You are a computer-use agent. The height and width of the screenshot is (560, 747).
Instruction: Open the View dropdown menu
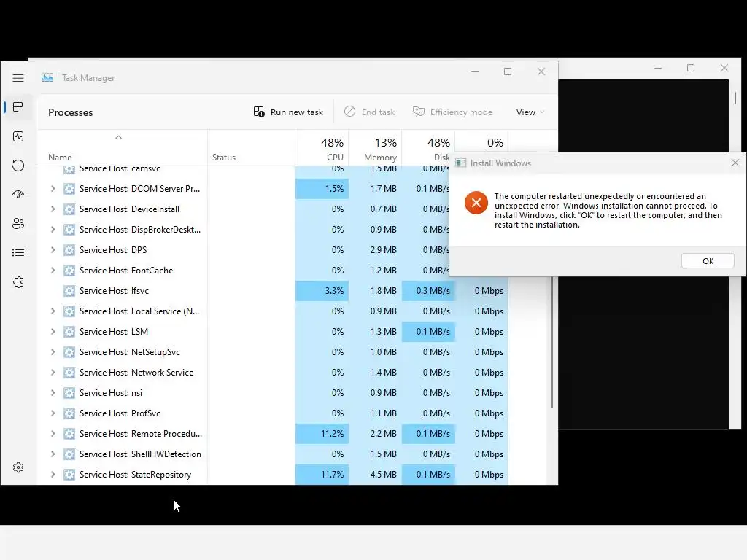(530, 112)
